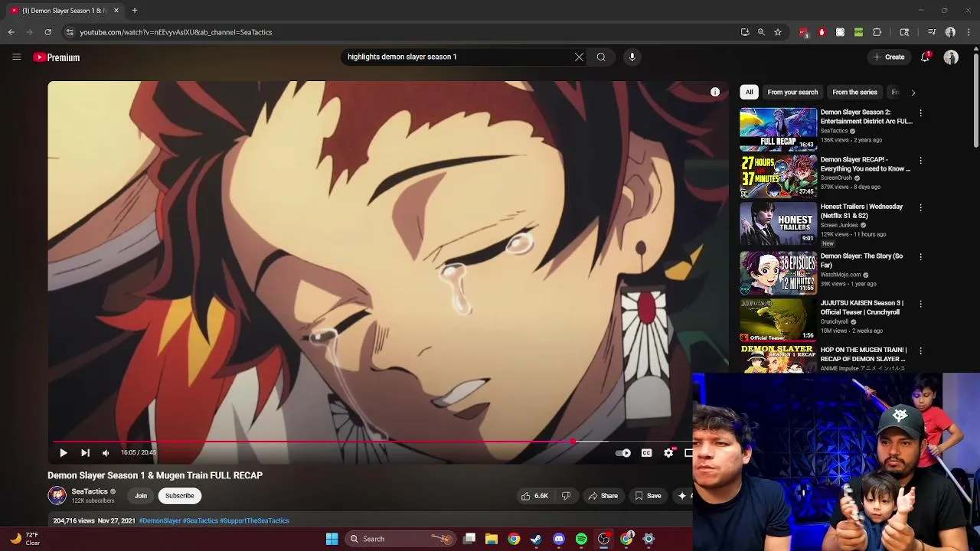980x551 pixels.
Task: Open OBS Studio from the taskbar
Action: pyautogui.click(x=603, y=539)
